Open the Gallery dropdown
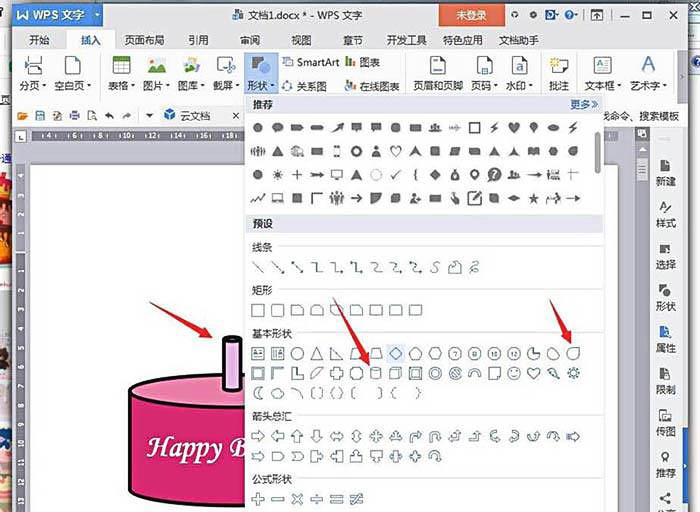700x512 pixels. click(191, 73)
